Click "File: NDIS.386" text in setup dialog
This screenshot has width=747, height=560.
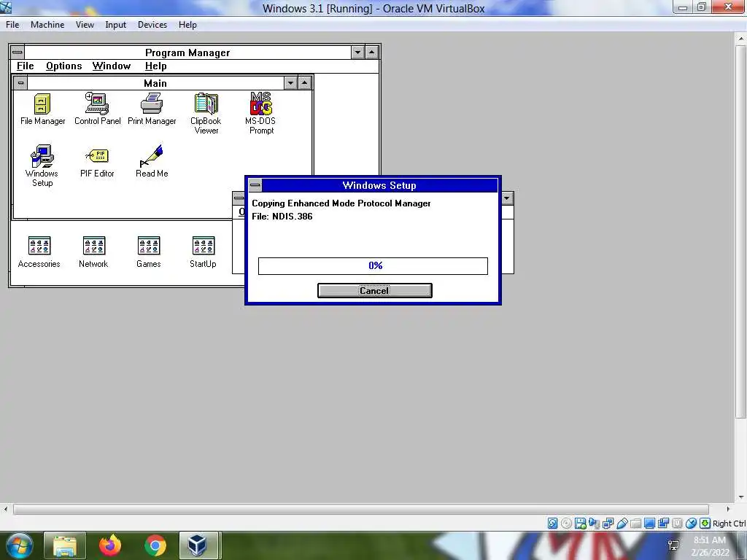click(x=282, y=216)
